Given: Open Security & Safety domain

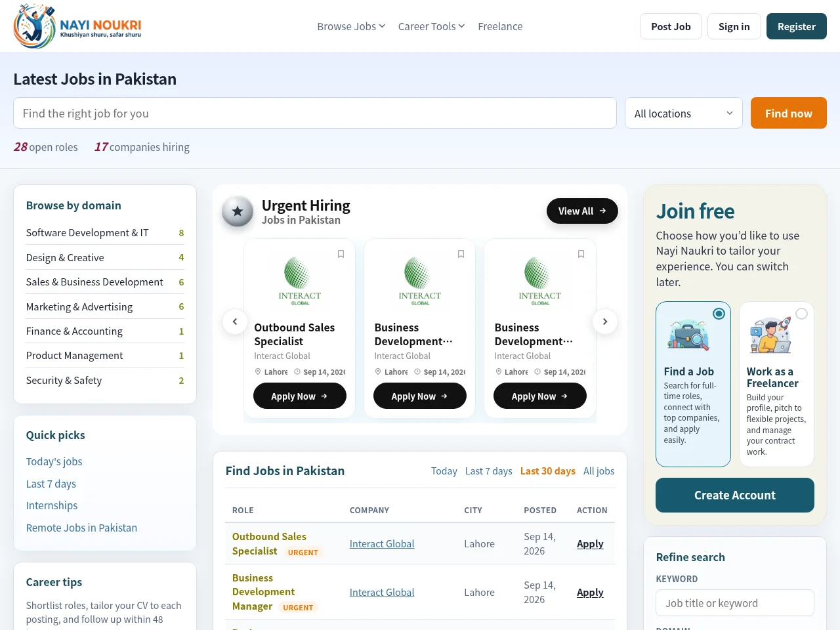Looking at the screenshot, I should coord(105,380).
